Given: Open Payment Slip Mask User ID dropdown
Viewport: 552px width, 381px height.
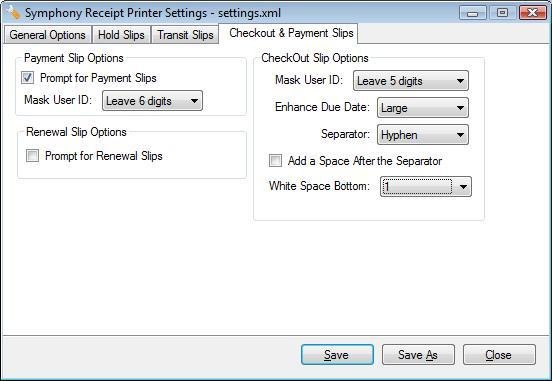Looking at the screenshot, I should click(x=152, y=101).
